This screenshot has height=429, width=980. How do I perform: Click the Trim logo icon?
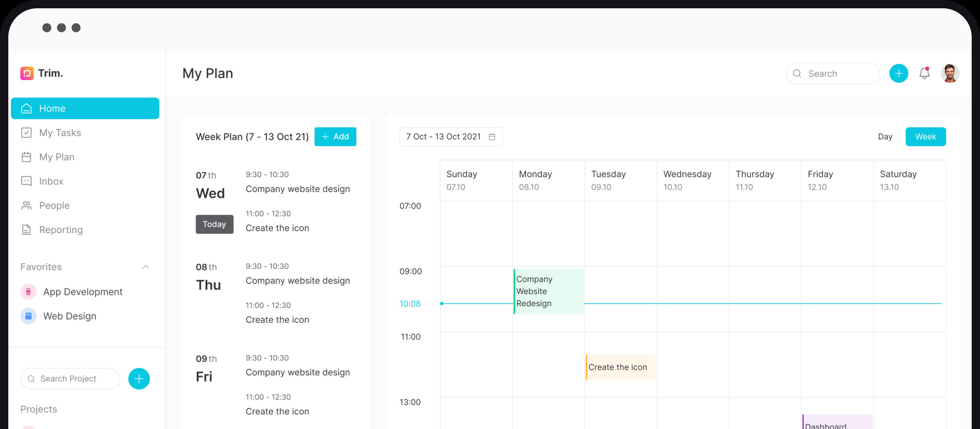tap(27, 73)
